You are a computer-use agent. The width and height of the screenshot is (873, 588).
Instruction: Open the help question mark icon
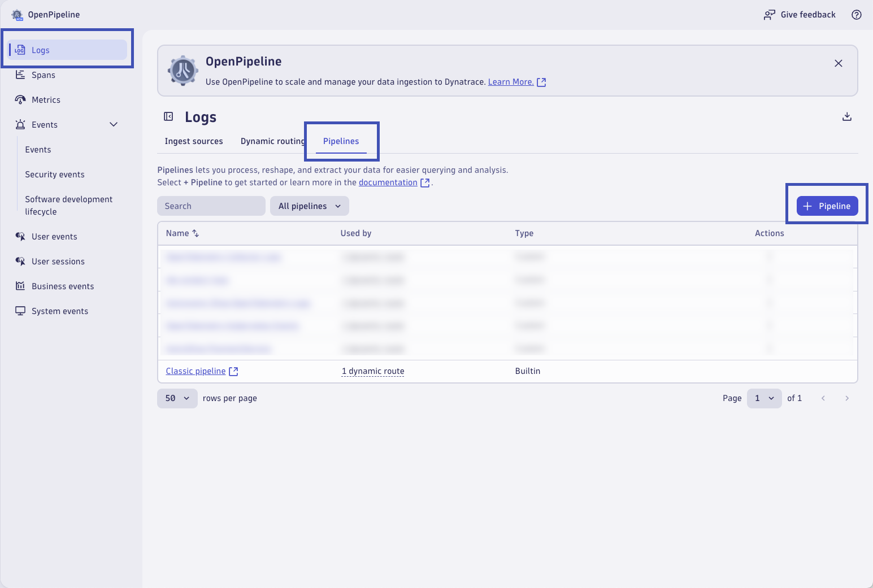pos(857,15)
